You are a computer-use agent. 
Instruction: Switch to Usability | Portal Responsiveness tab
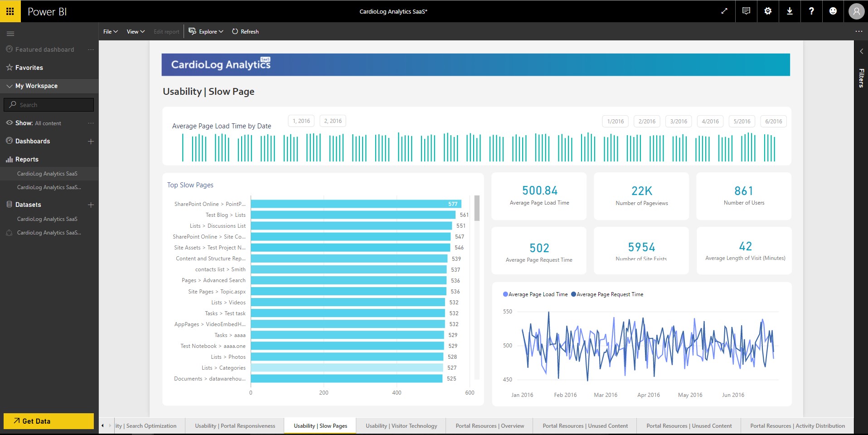(235, 426)
